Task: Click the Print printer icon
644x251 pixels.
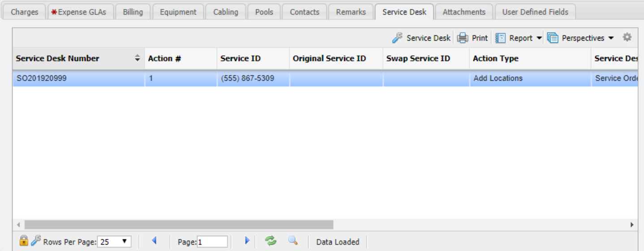Action: point(463,38)
